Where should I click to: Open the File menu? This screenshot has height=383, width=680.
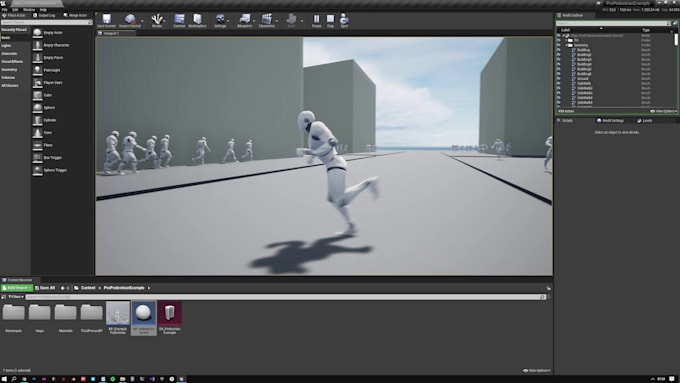tap(5, 10)
